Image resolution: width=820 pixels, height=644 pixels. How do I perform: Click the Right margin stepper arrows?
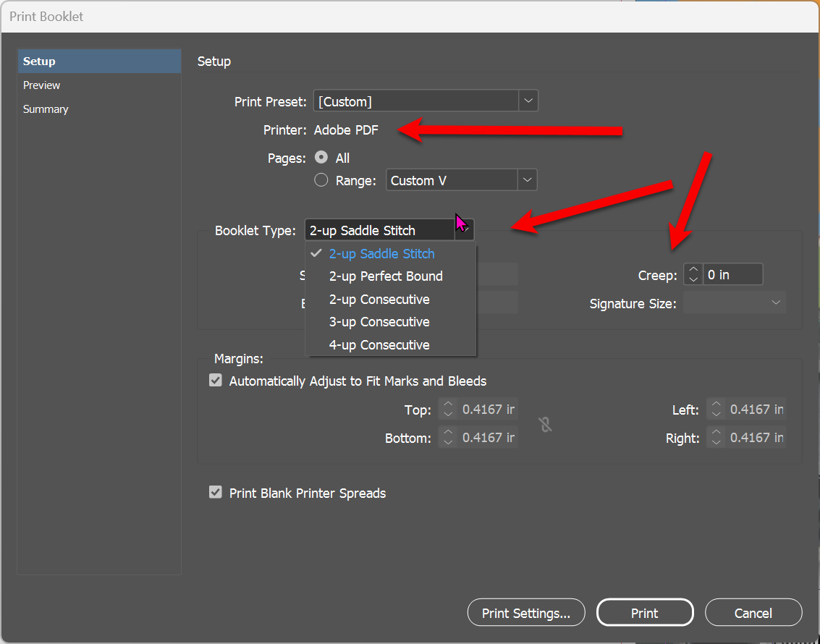[x=716, y=437]
